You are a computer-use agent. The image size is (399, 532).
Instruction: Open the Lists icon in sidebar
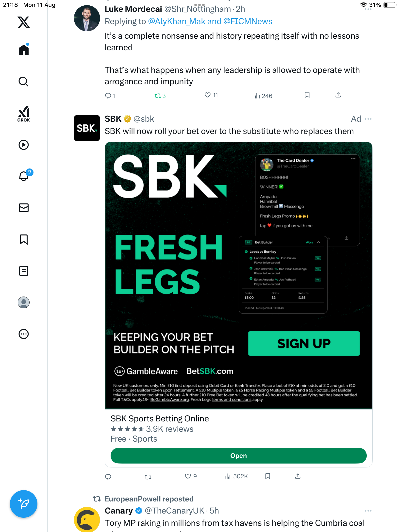pos(24,271)
